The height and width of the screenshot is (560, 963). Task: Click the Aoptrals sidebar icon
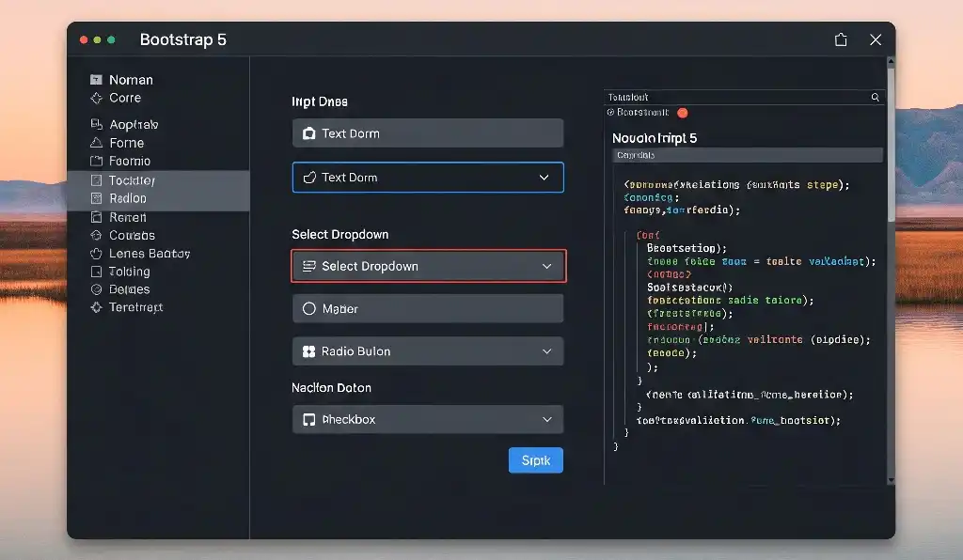pyautogui.click(x=96, y=125)
